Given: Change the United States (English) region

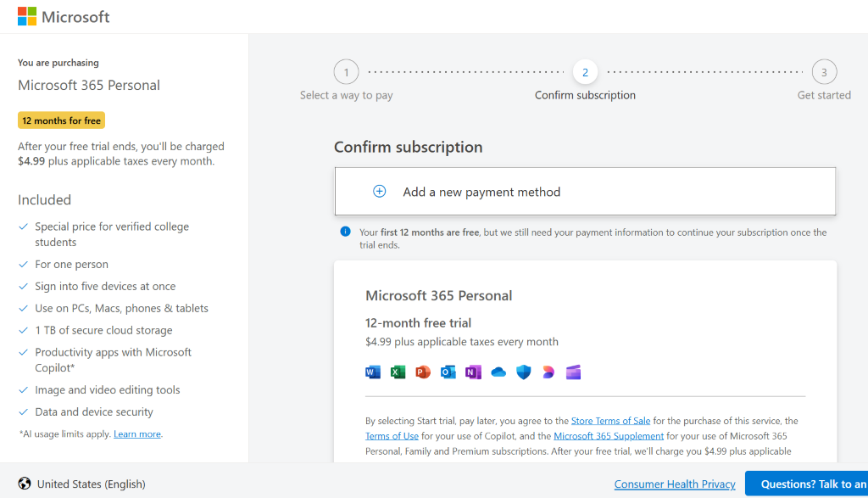Looking at the screenshot, I should pyautogui.click(x=82, y=484).
